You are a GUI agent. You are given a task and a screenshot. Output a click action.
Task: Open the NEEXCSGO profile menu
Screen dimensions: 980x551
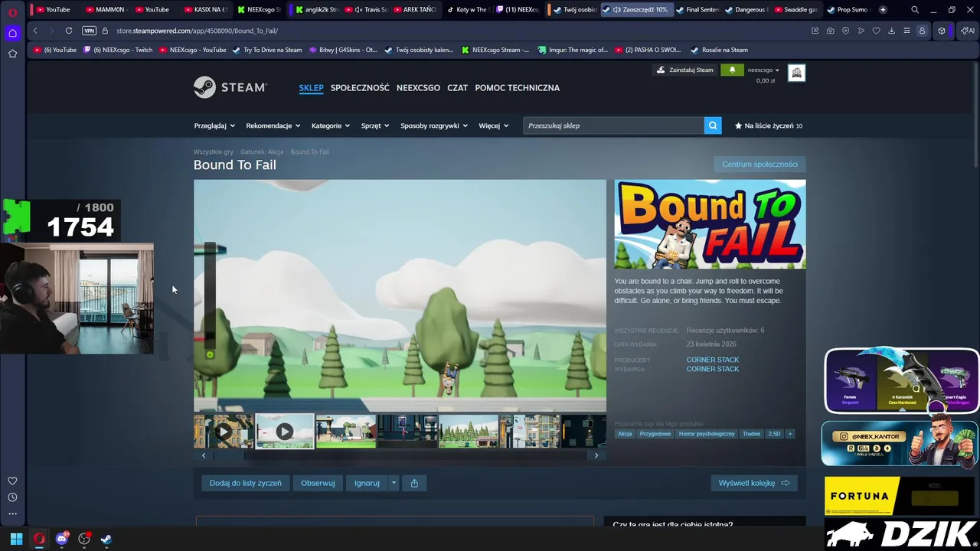click(x=418, y=88)
